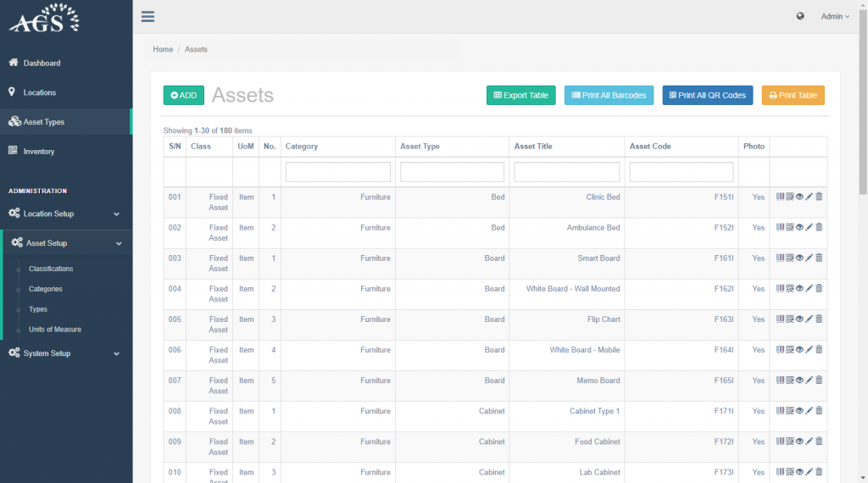868x483 pixels.
Task: Click the Print All QR Codes button
Action: 707,96
